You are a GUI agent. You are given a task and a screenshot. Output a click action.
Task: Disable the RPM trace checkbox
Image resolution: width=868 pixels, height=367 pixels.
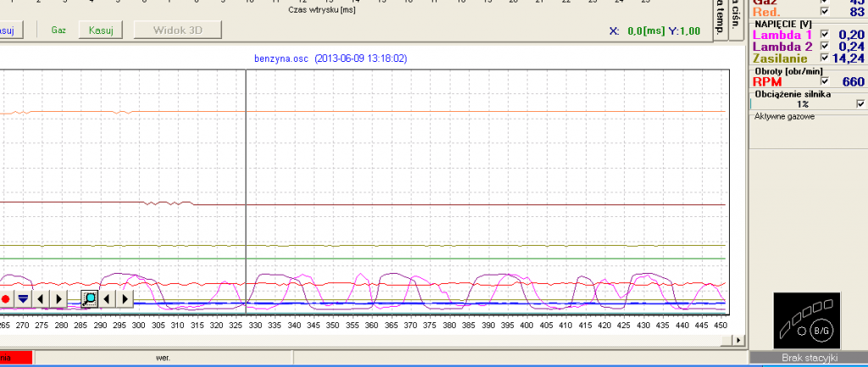tap(825, 81)
